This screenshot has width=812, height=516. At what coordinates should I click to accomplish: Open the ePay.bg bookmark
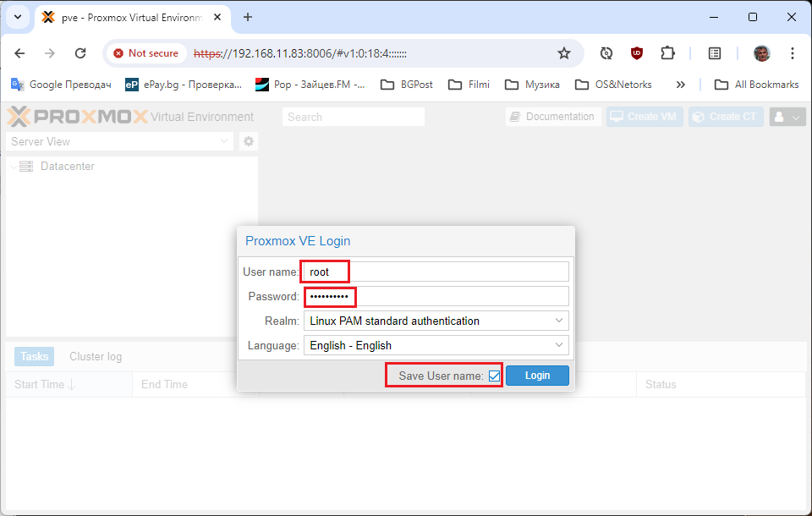(184, 85)
